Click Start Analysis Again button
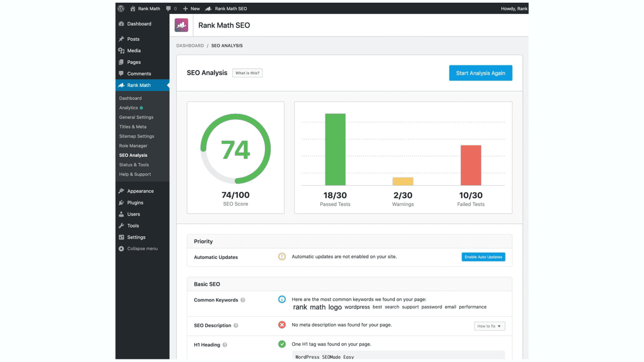Image resolution: width=644 pixels, height=362 pixels. (480, 73)
